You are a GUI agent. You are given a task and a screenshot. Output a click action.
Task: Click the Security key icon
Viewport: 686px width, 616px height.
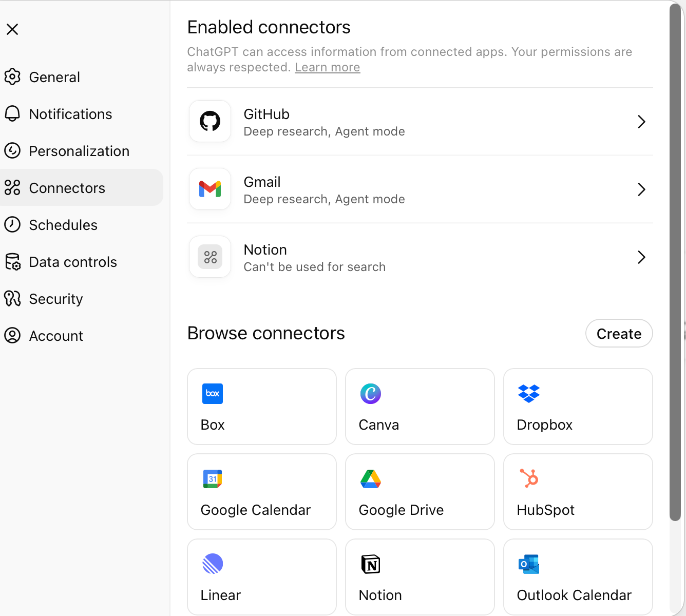12,299
